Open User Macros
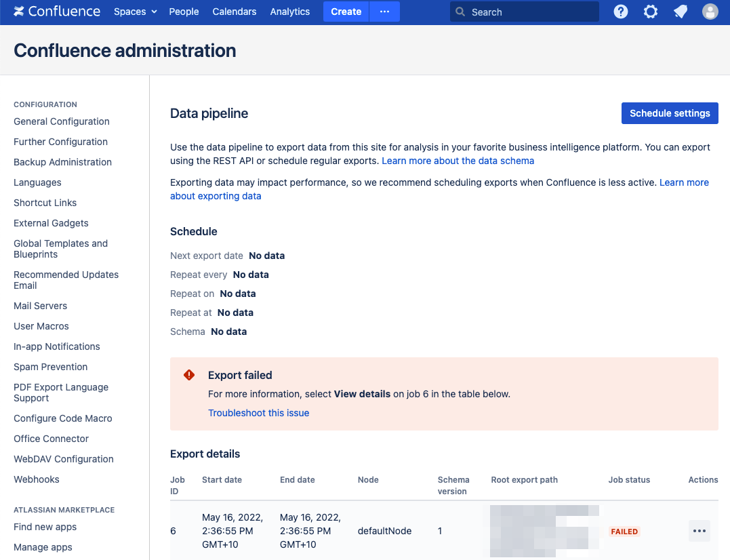The width and height of the screenshot is (730, 560). pos(41,326)
